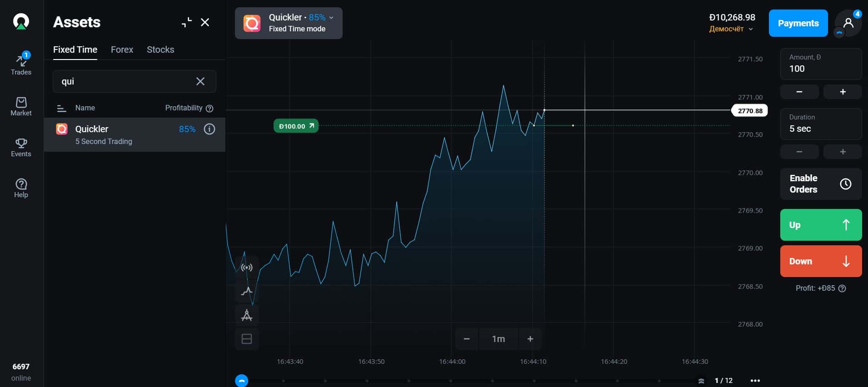Open the Market sidebar icon
The height and width of the screenshot is (387, 868).
[21, 107]
